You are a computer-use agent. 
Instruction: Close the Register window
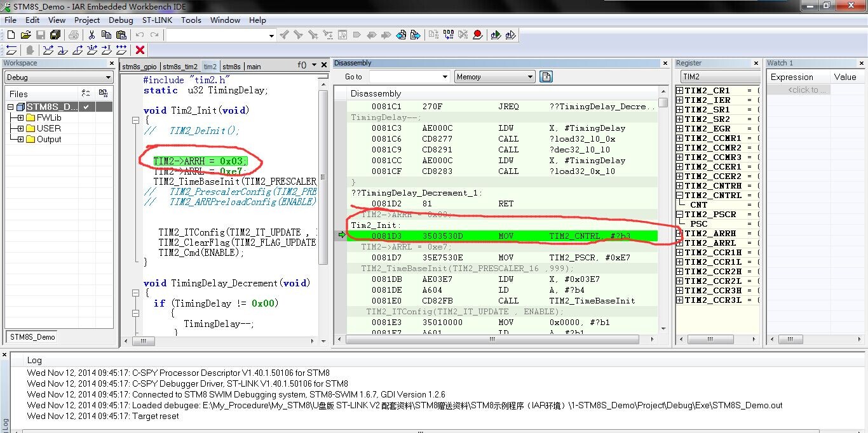click(756, 63)
